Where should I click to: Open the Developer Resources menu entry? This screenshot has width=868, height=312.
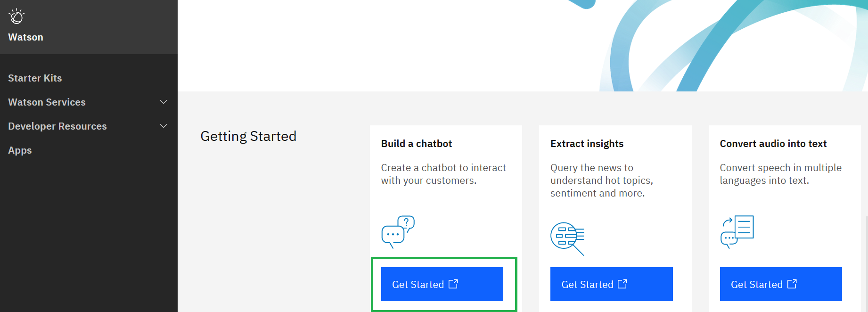click(57, 126)
